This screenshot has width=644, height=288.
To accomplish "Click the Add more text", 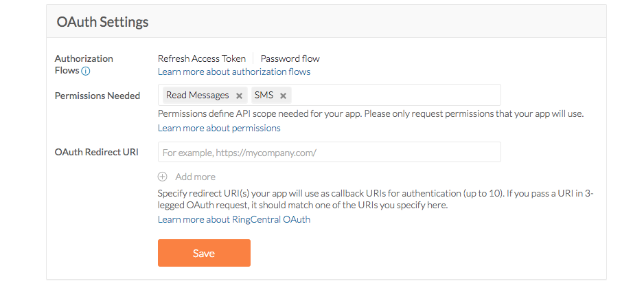I will [196, 177].
